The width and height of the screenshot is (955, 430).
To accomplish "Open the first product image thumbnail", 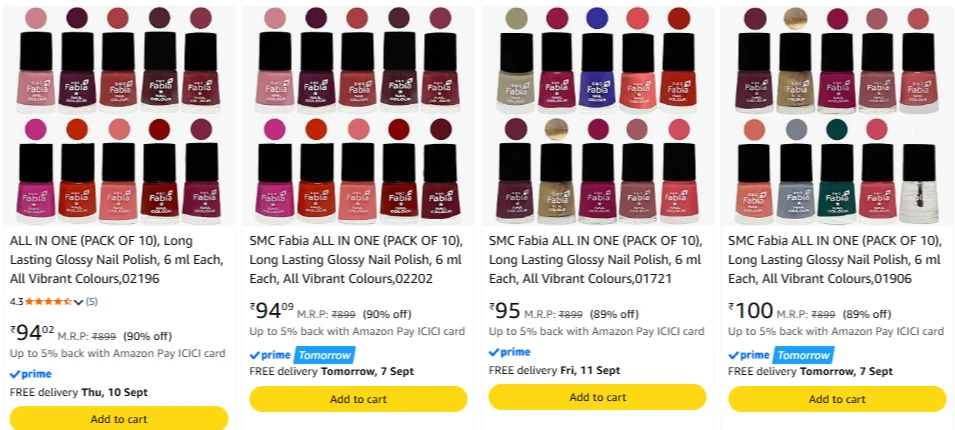I will tap(119, 116).
